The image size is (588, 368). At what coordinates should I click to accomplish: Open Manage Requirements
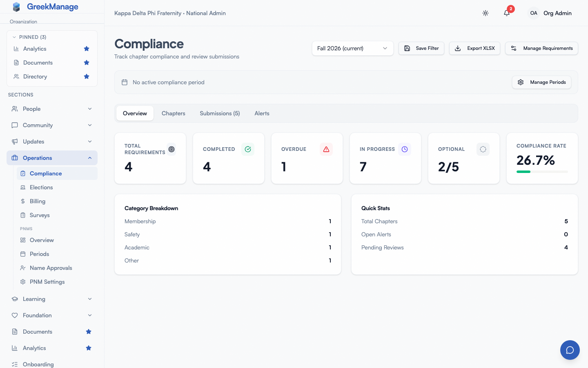pyautogui.click(x=541, y=48)
